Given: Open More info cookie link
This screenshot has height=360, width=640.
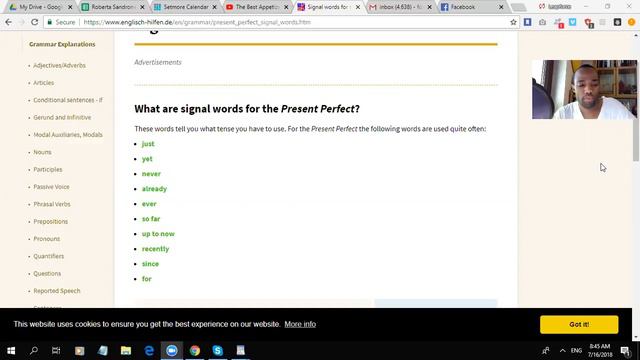Looking at the screenshot, I should pyautogui.click(x=300, y=324).
